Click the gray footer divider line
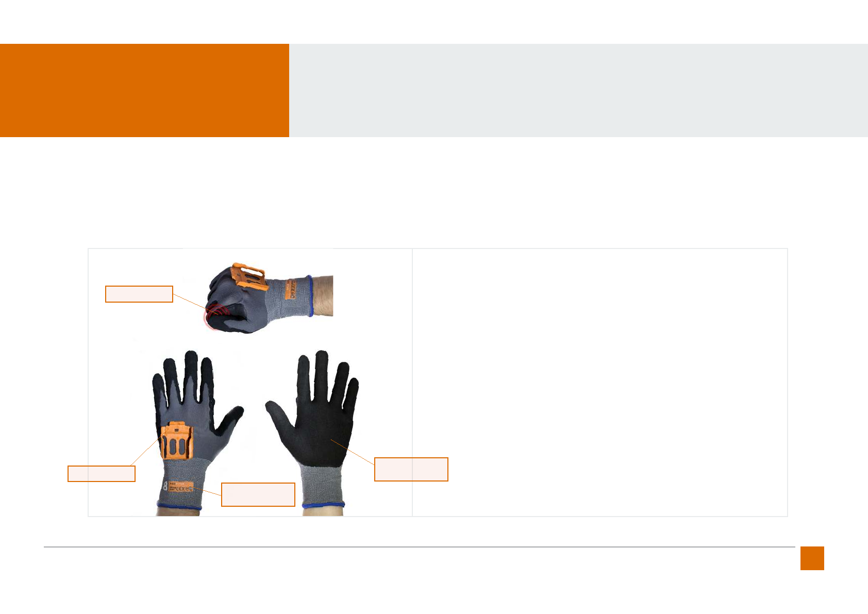The width and height of the screenshot is (868, 614). [x=419, y=547]
